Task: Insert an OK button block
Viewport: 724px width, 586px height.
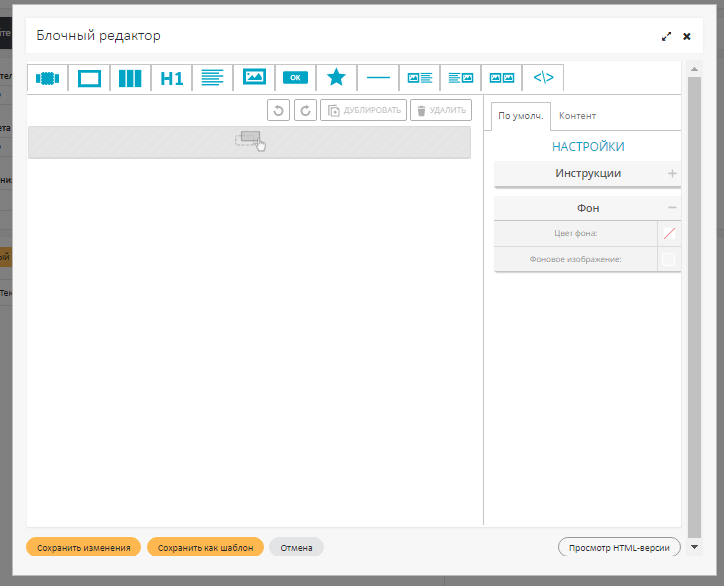Action: [x=295, y=78]
